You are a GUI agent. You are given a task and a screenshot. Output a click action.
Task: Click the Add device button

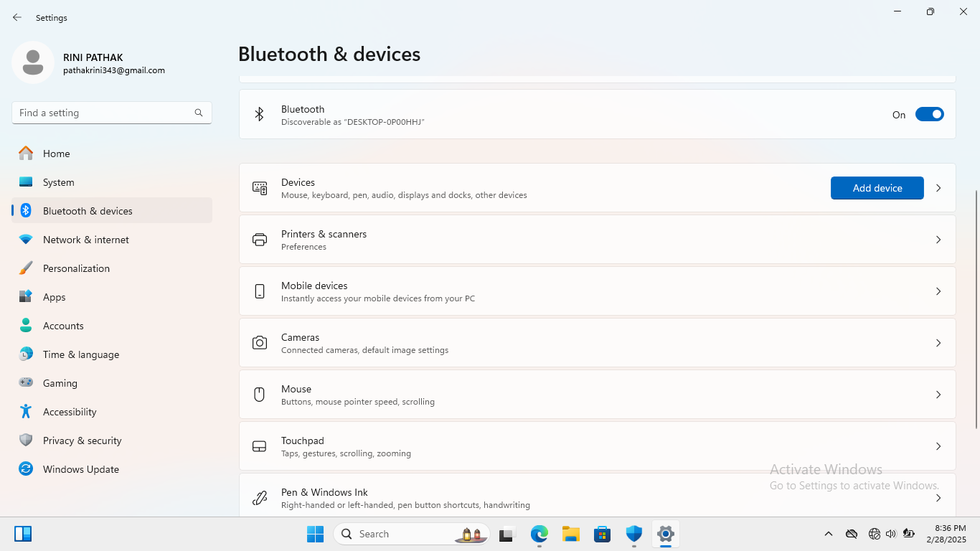point(877,188)
